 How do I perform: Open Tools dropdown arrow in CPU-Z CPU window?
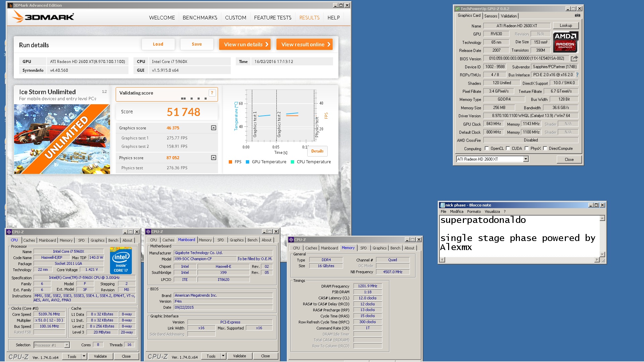click(84, 356)
